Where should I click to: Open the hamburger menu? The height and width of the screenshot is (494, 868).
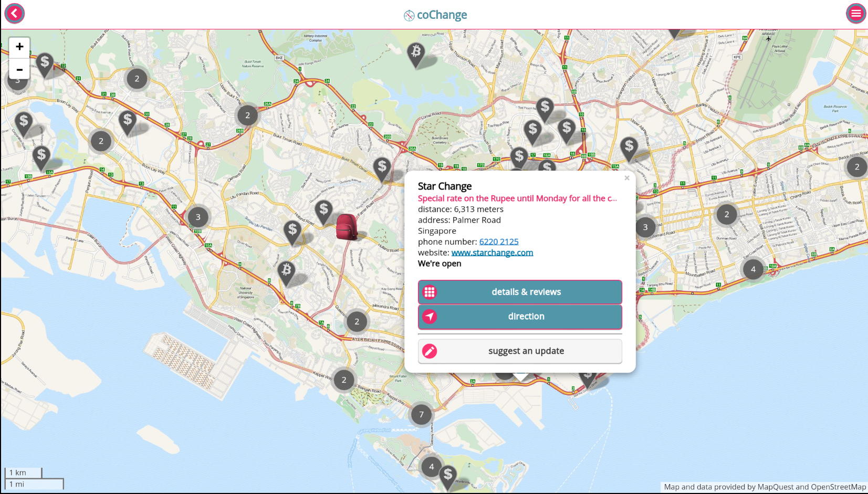click(856, 13)
